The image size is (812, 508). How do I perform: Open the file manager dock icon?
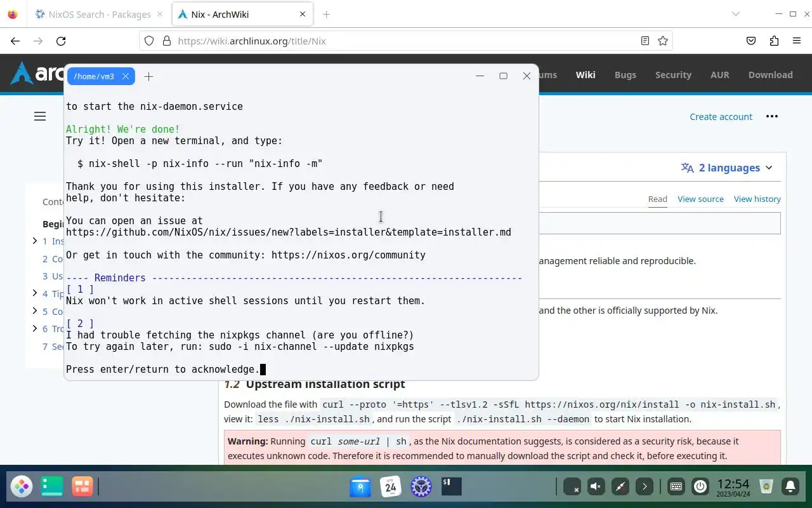[360, 486]
